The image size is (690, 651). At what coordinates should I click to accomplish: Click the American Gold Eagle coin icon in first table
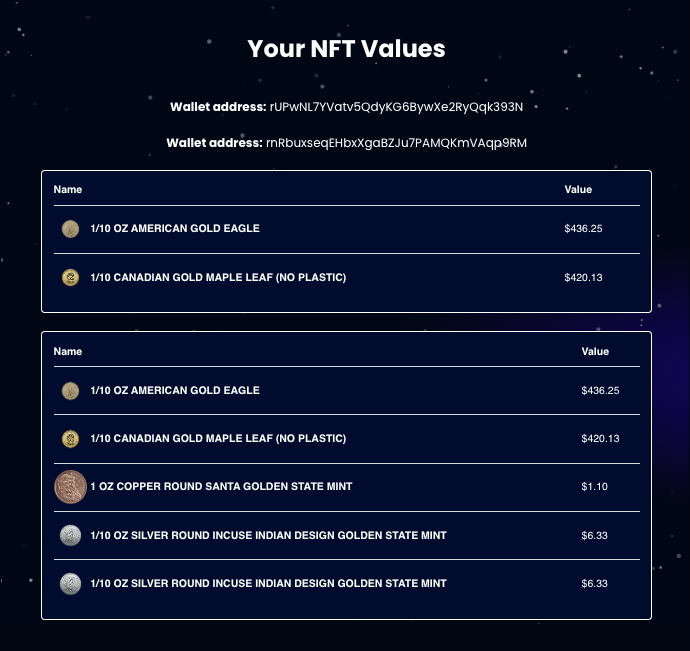[x=70, y=229]
